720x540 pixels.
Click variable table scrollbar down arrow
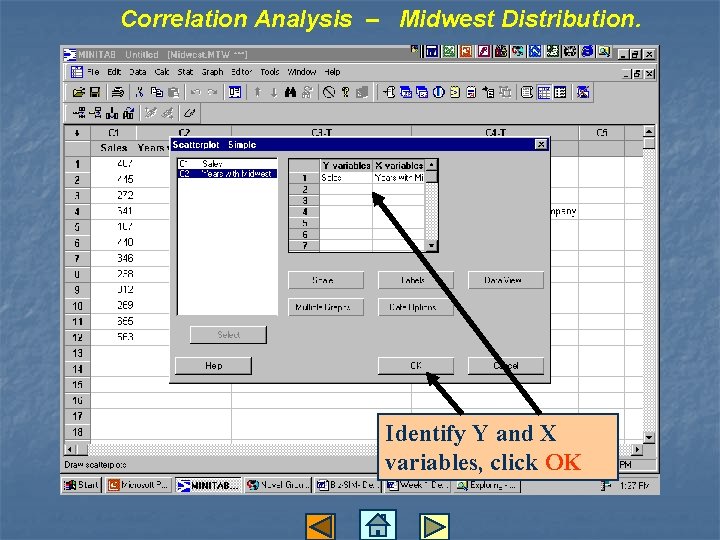431,246
